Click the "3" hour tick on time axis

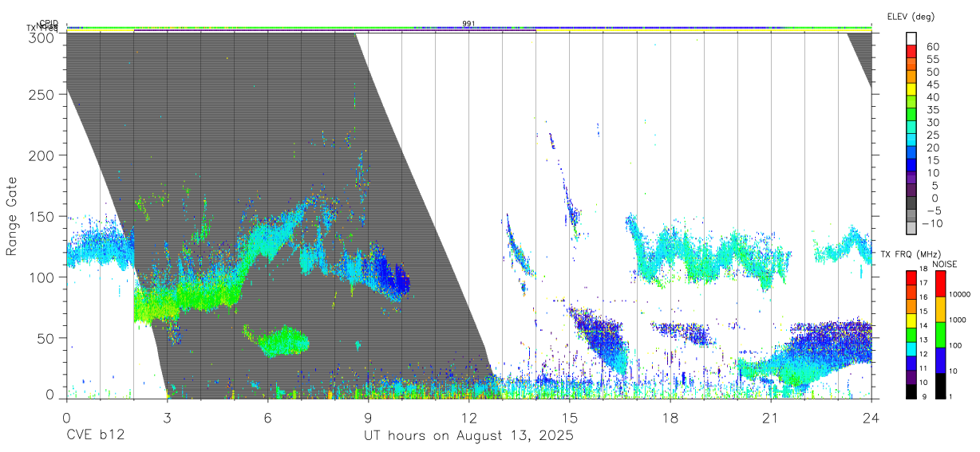[x=167, y=416]
